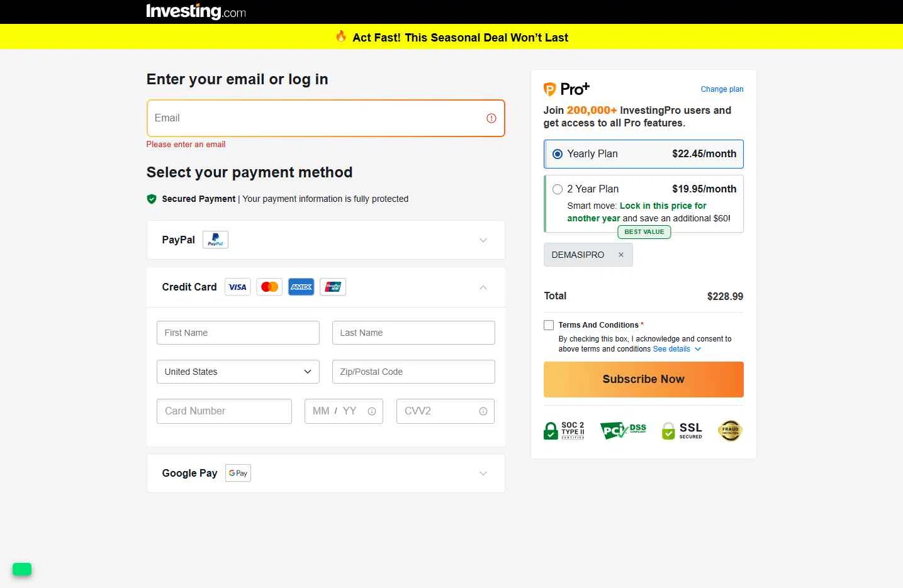This screenshot has height=588, width=903.
Task: Click the info icon in expiry date field
Action: 372,411
